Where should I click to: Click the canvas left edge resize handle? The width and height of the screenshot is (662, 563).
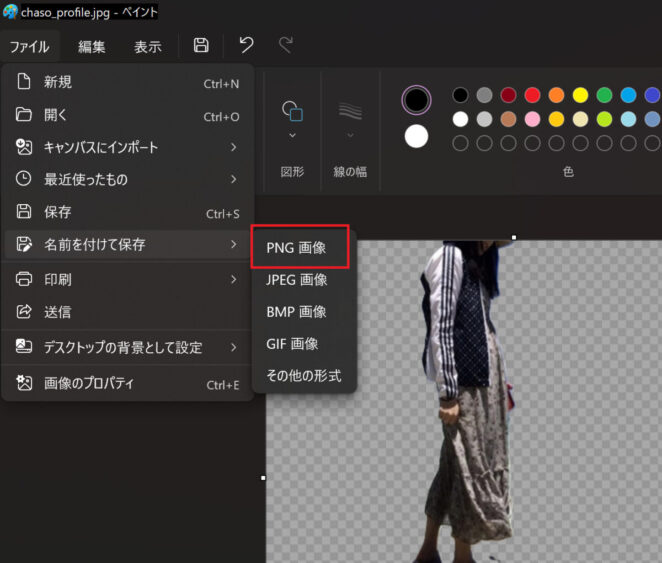[263, 478]
